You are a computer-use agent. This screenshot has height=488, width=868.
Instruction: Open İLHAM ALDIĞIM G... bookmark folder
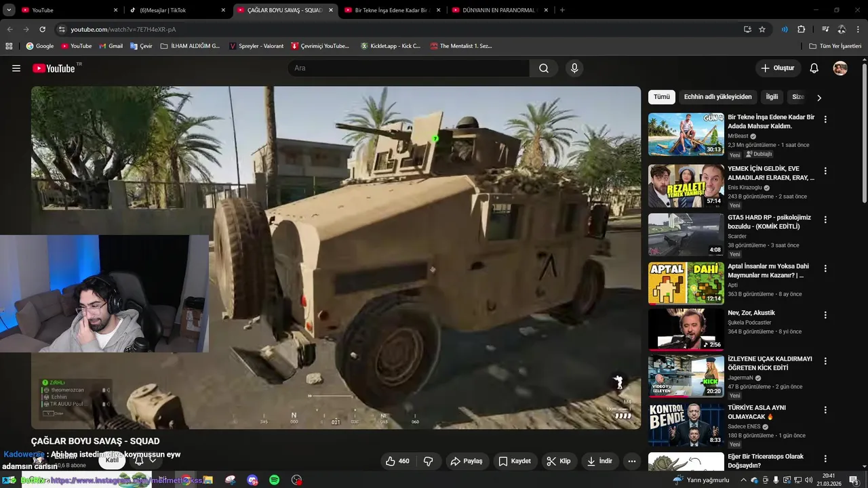190,46
